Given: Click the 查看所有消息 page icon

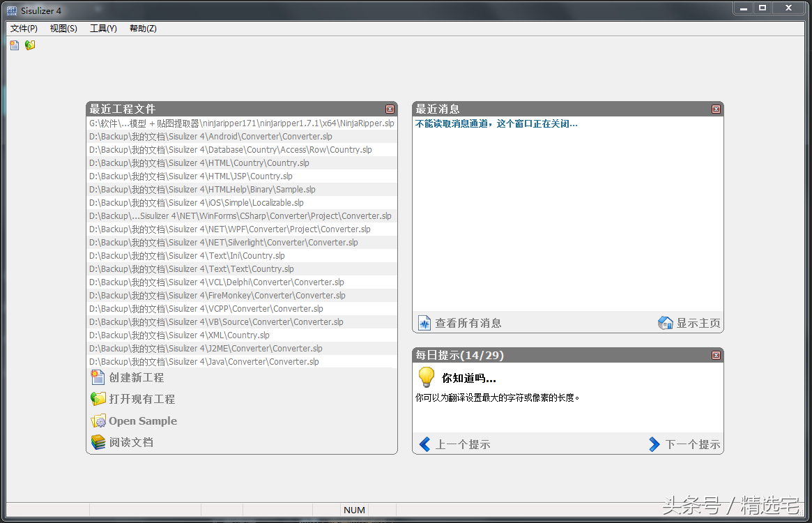Looking at the screenshot, I should [424, 323].
